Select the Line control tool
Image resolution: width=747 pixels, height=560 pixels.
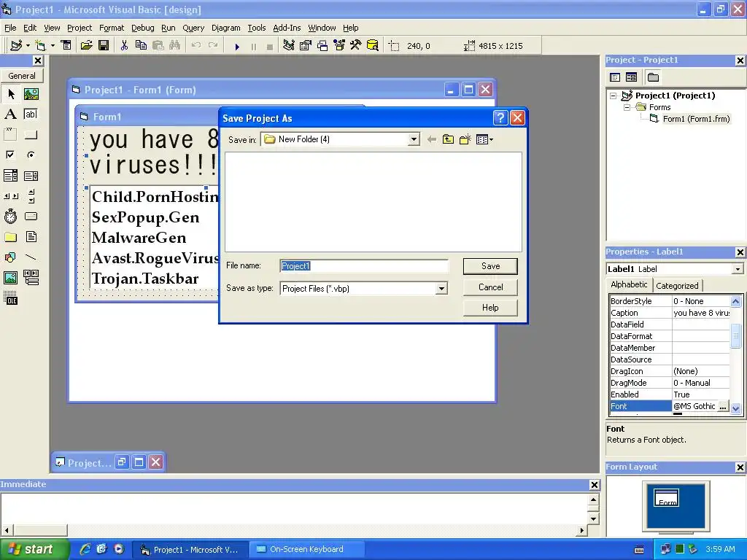[31, 257]
